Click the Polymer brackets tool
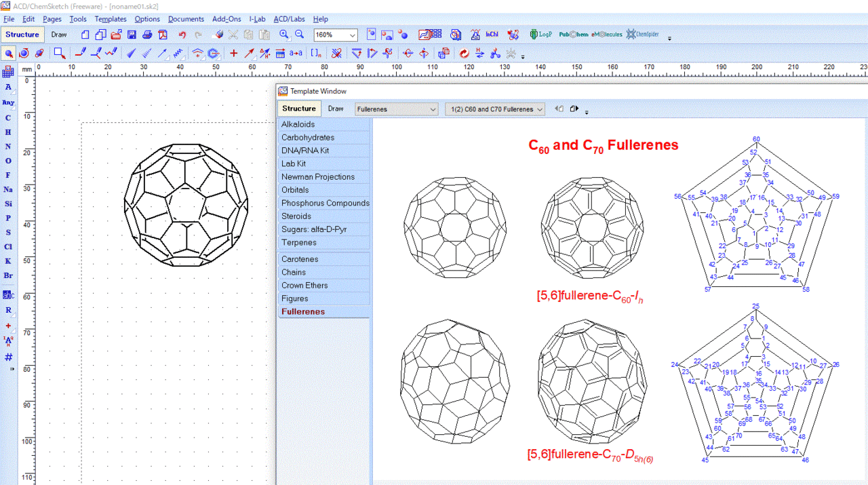The image size is (868, 485). pyautogui.click(x=316, y=53)
